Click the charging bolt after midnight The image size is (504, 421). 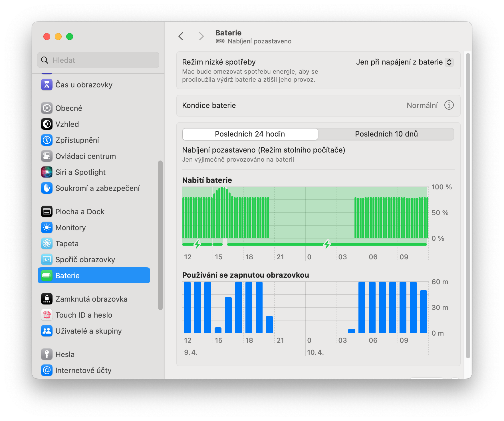[327, 244]
